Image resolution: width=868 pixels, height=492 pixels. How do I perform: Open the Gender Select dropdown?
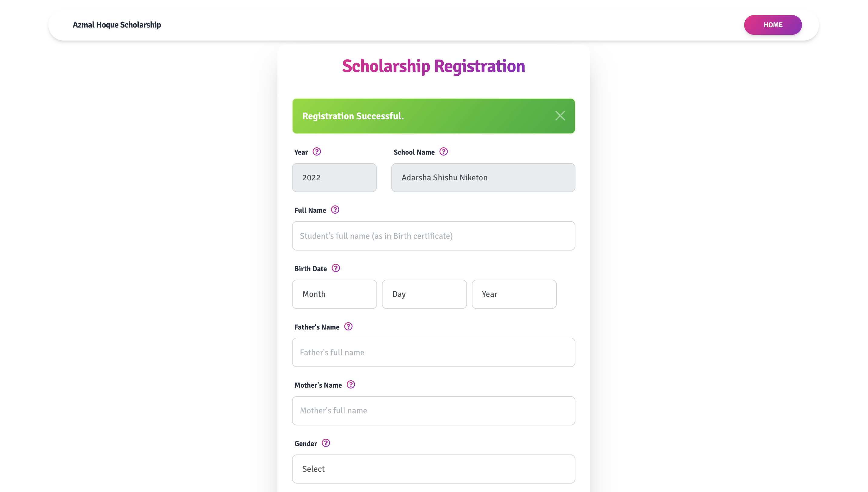click(x=433, y=469)
